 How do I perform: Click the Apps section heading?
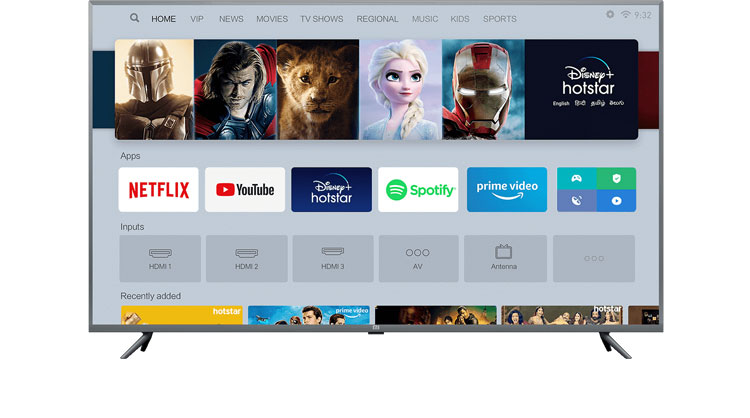pyautogui.click(x=130, y=156)
